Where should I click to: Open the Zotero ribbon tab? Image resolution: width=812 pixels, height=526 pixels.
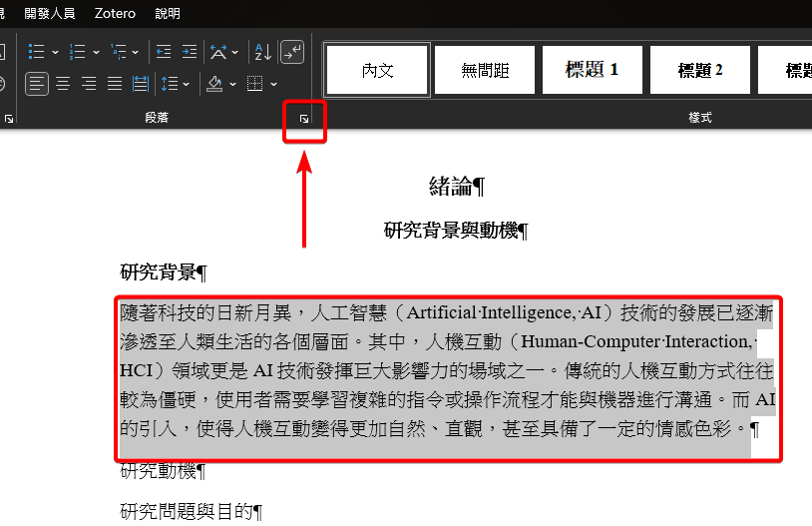click(x=115, y=14)
